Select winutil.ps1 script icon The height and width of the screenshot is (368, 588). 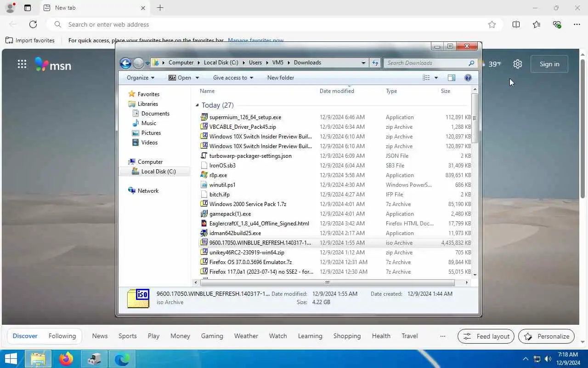coord(204,184)
